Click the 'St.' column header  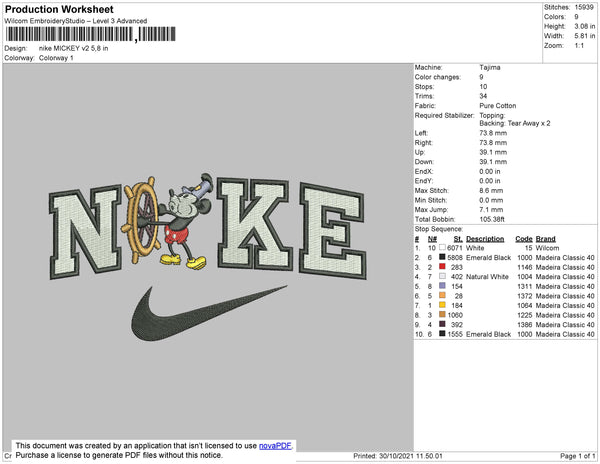(458, 239)
